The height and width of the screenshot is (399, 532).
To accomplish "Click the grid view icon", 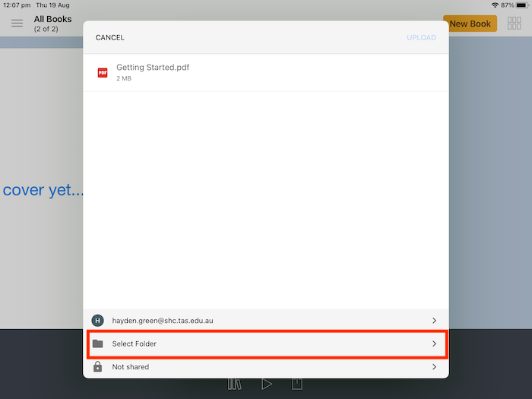I will pyautogui.click(x=515, y=24).
